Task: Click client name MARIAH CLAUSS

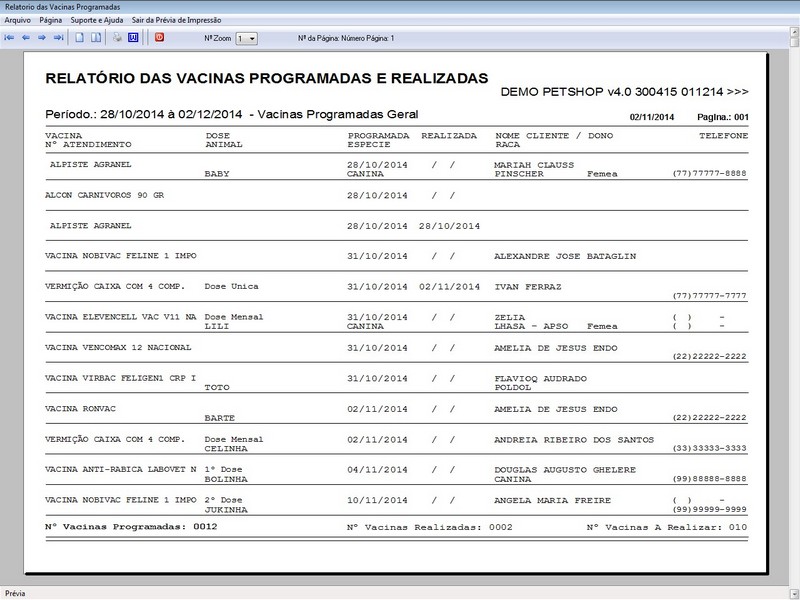Action: click(x=534, y=165)
